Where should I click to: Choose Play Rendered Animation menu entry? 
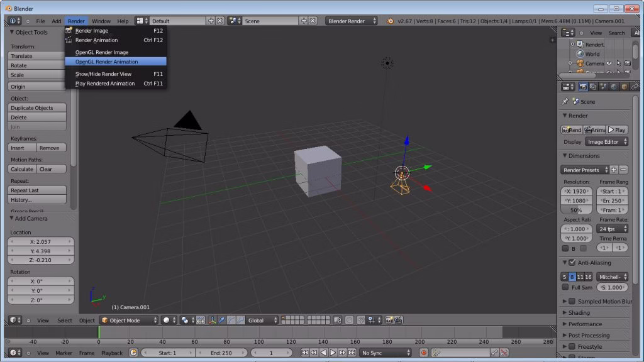(116, 84)
